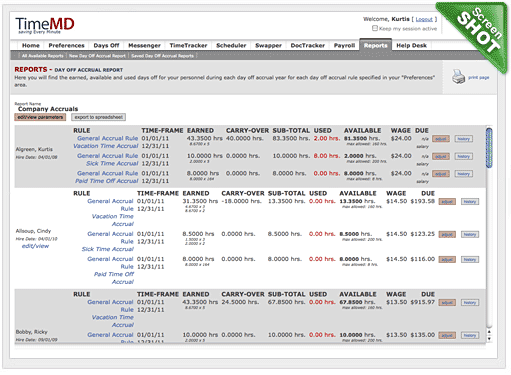Image resolution: width=511 pixels, height=375 pixels.
Task: Click the printer icon
Action: tap(458, 77)
